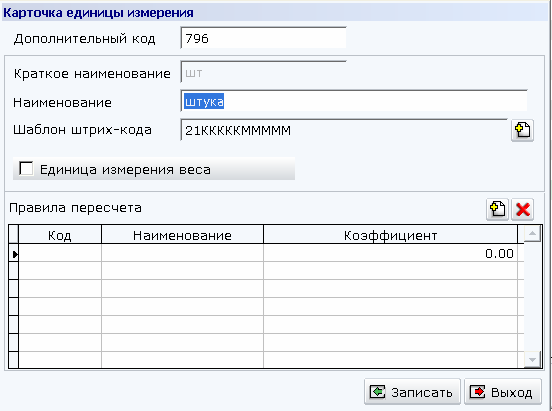Click the green arrow icon on Записать
The height and width of the screenshot is (411, 552).
[x=377, y=392]
